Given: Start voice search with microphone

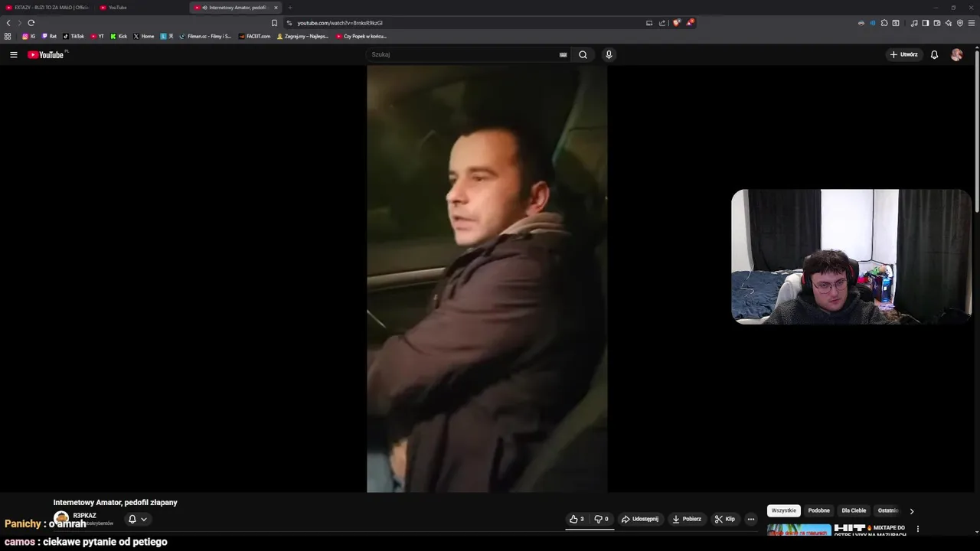Looking at the screenshot, I should pyautogui.click(x=609, y=54).
